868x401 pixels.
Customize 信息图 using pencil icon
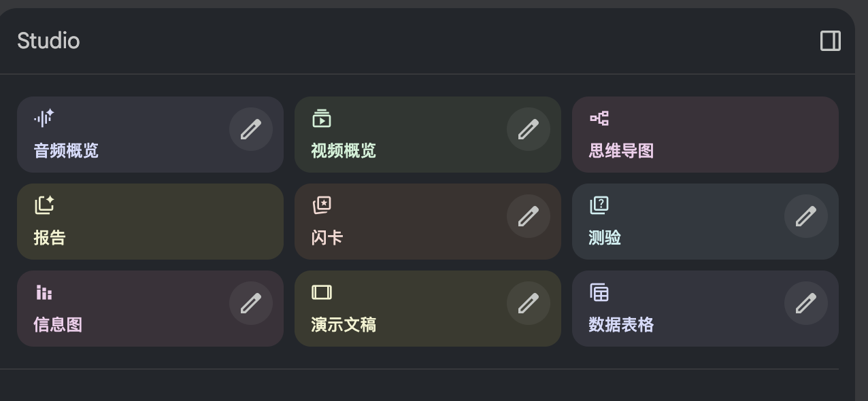(x=251, y=303)
